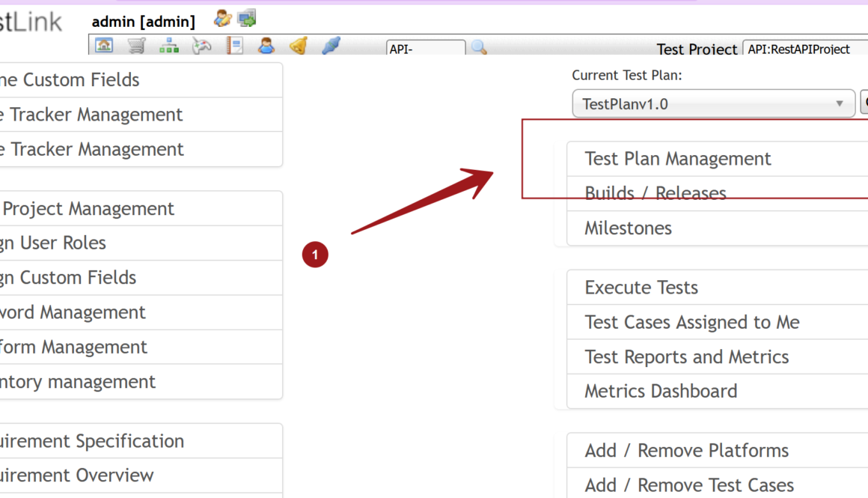The width and height of the screenshot is (868, 498).
Task: Open Add / Remove Platforms
Action: point(686,451)
